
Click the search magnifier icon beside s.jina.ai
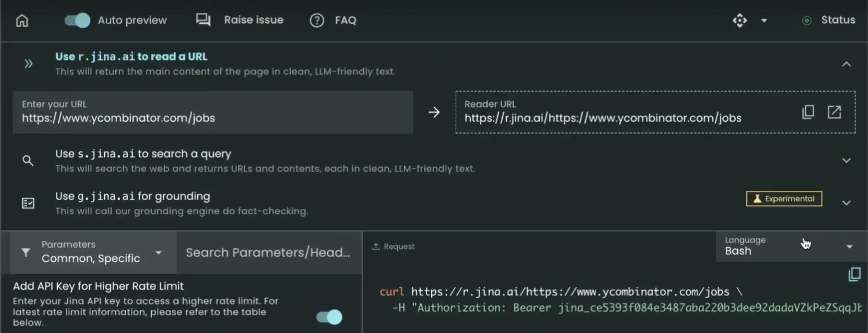(x=28, y=160)
